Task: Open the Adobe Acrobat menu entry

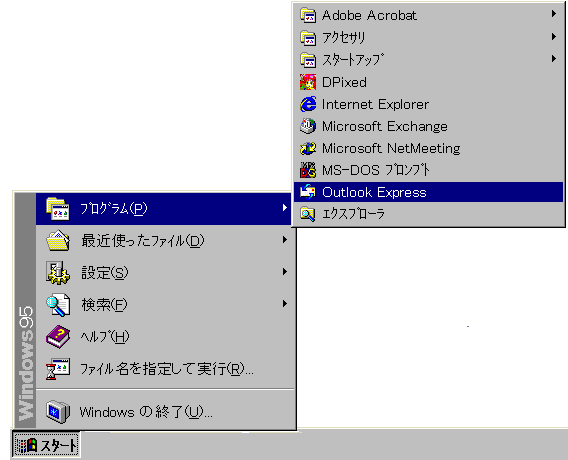Action: [428, 16]
